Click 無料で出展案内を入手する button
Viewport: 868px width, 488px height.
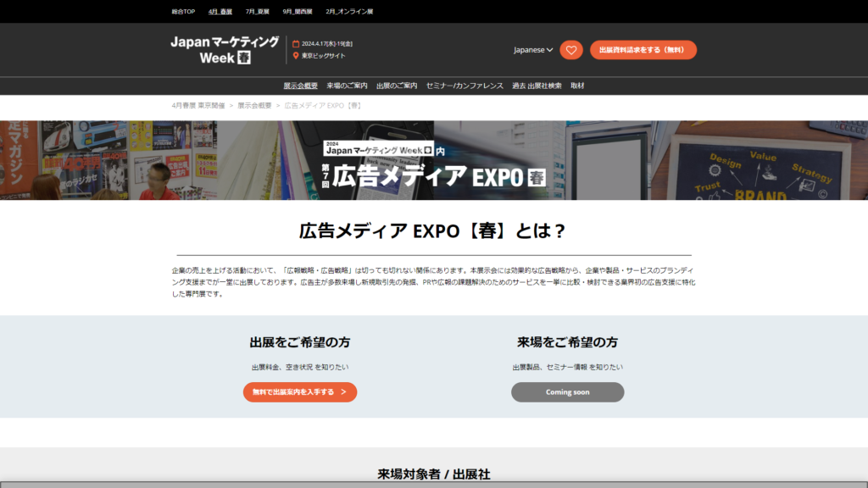point(300,392)
